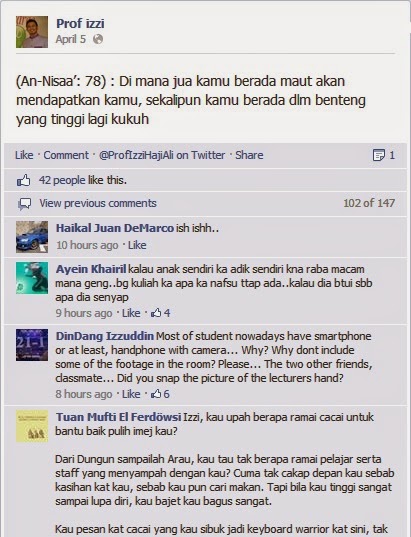Like Haikal Juan DeMarco's comment

pyautogui.click(x=137, y=245)
